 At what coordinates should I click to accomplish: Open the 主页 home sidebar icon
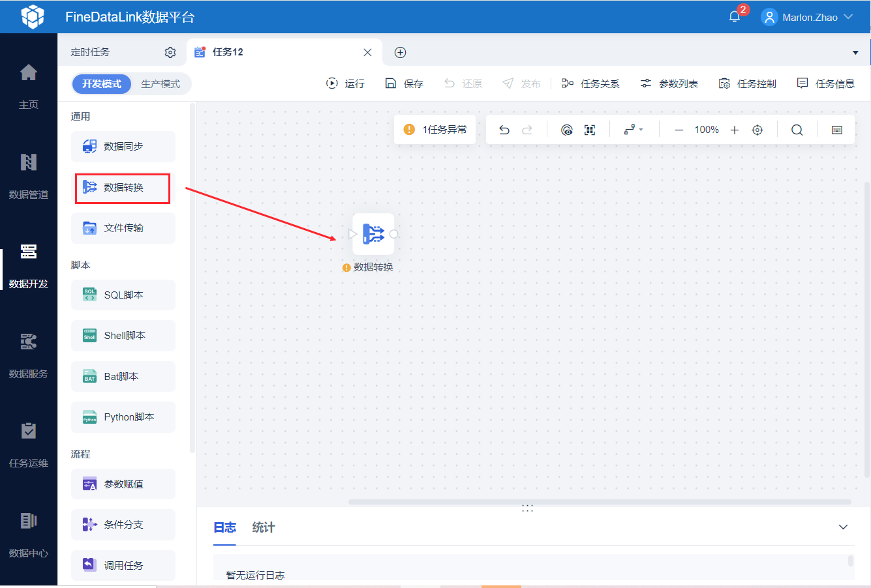29,72
